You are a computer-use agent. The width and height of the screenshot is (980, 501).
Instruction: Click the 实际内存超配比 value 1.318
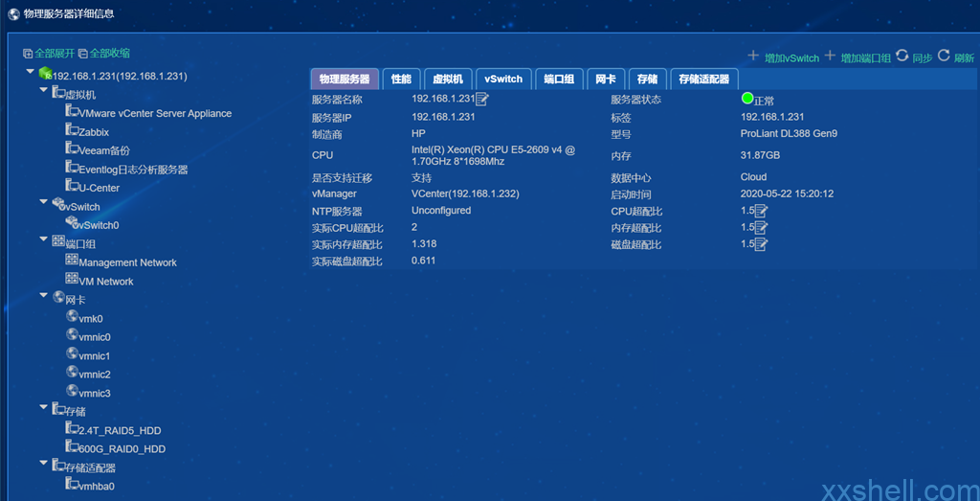424,244
